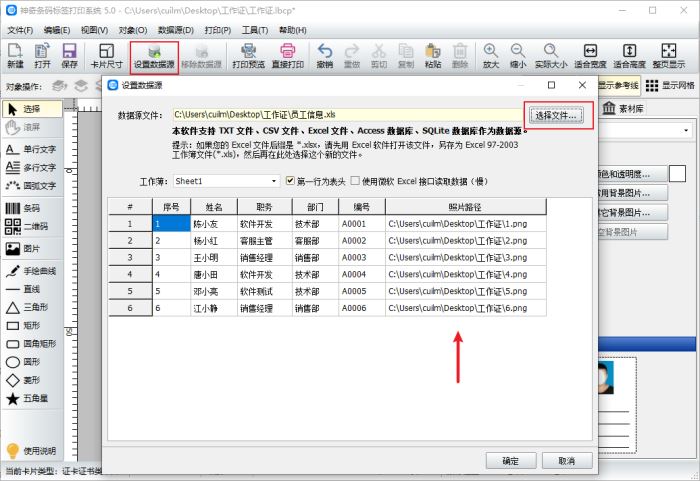Select the 三角形 triangle tool

coord(31,307)
